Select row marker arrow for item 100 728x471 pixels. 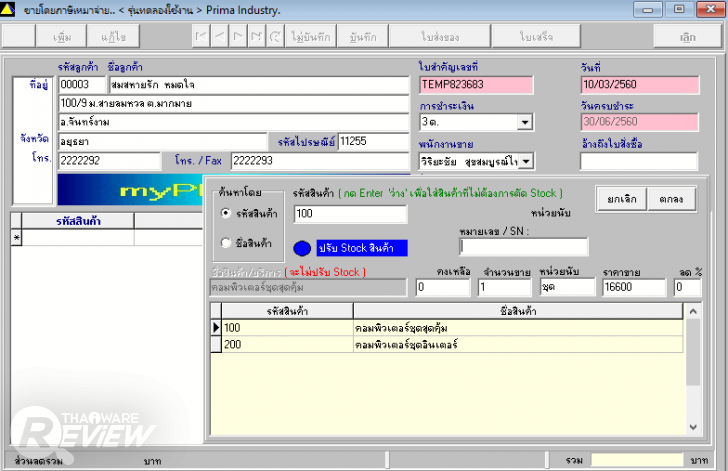click(x=216, y=327)
